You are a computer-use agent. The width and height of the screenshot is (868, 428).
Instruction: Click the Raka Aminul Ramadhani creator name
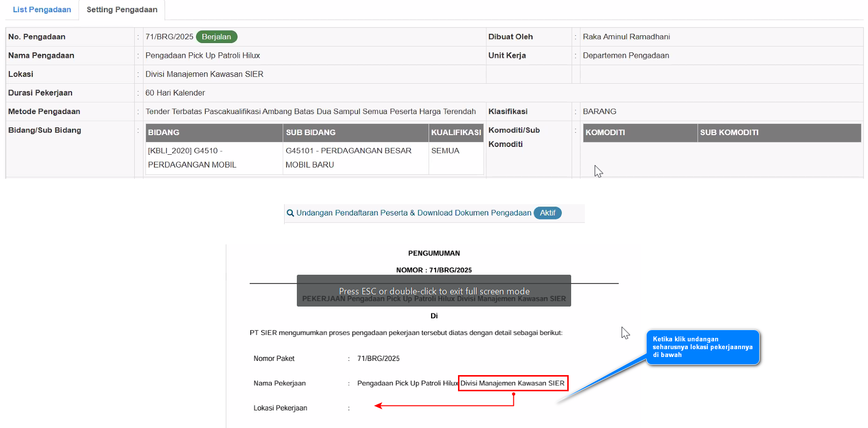click(x=626, y=37)
